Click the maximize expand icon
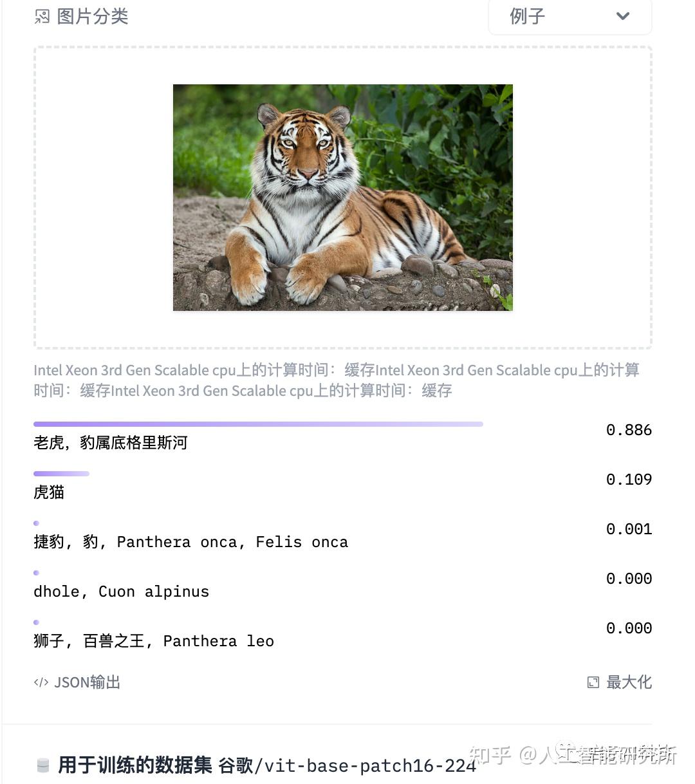Viewport: 695px width, 784px height. pyautogui.click(x=593, y=682)
